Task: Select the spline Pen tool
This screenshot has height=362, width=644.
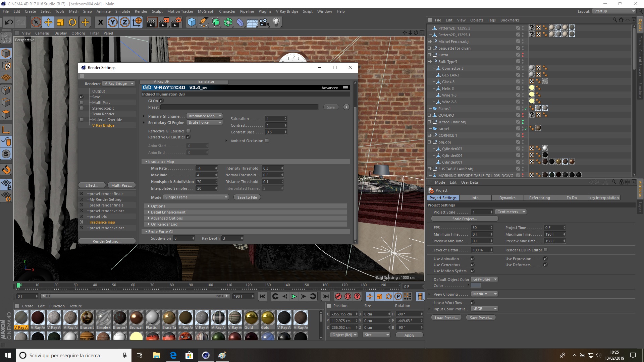Action: tap(204, 22)
